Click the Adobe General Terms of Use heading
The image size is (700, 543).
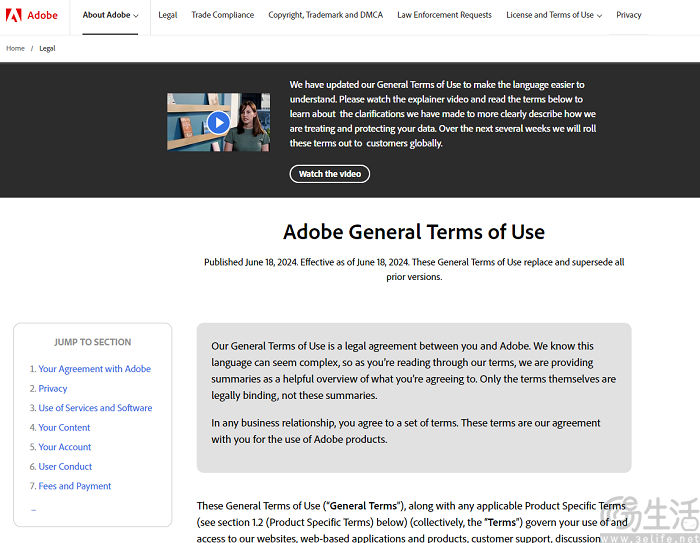click(x=414, y=232)
